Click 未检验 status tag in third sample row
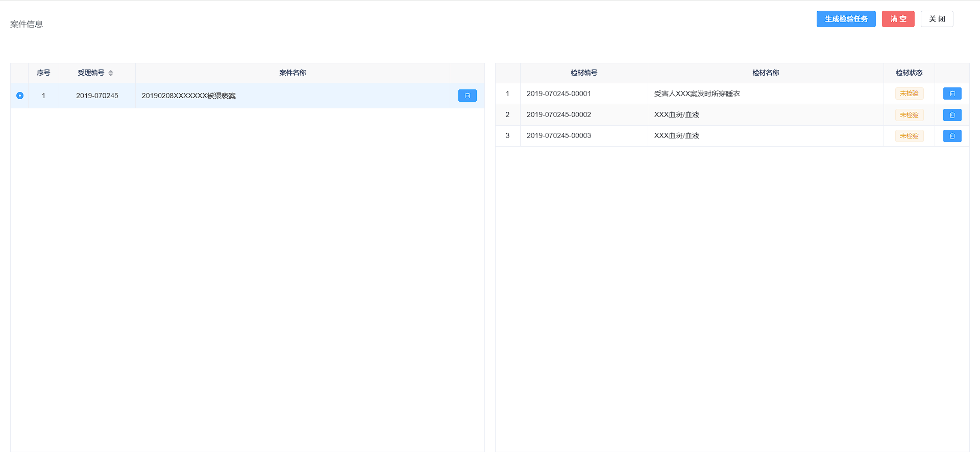Screen dimensions: 980x466 (x=909, y=136)
